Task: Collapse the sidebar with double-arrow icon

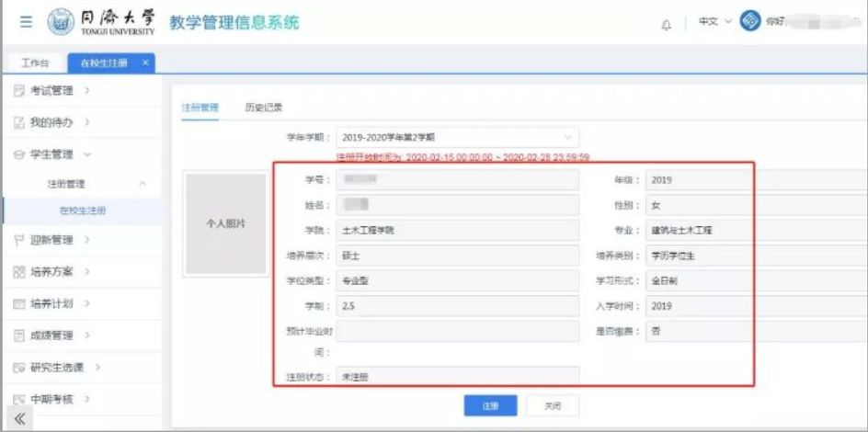Action: point(18,418)
